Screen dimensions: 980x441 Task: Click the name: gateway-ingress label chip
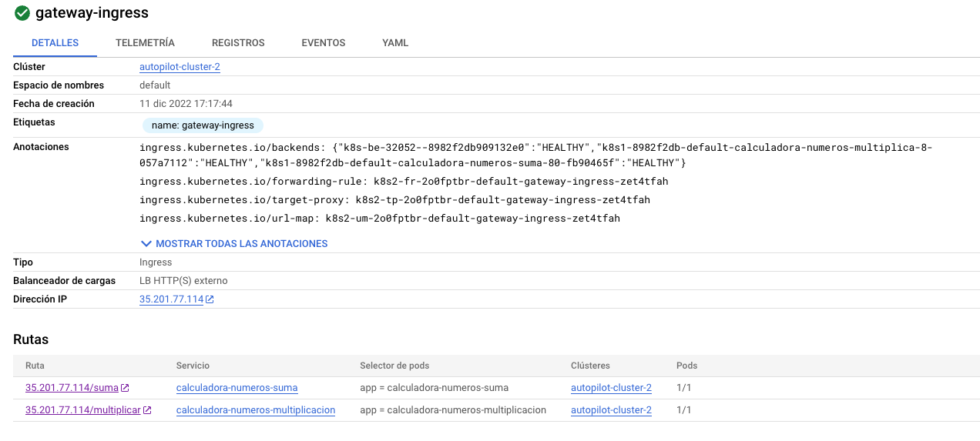pos(203,125)
